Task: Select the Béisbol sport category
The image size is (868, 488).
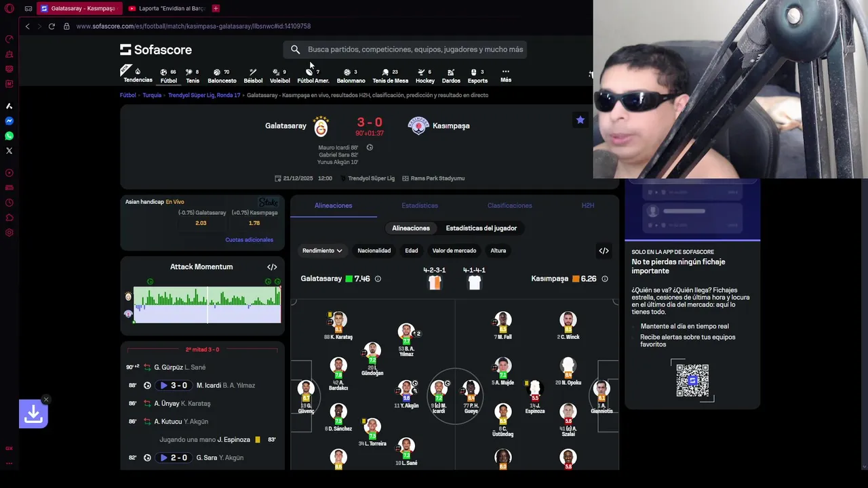Action: pyautogui.click(x=253, y=75)
